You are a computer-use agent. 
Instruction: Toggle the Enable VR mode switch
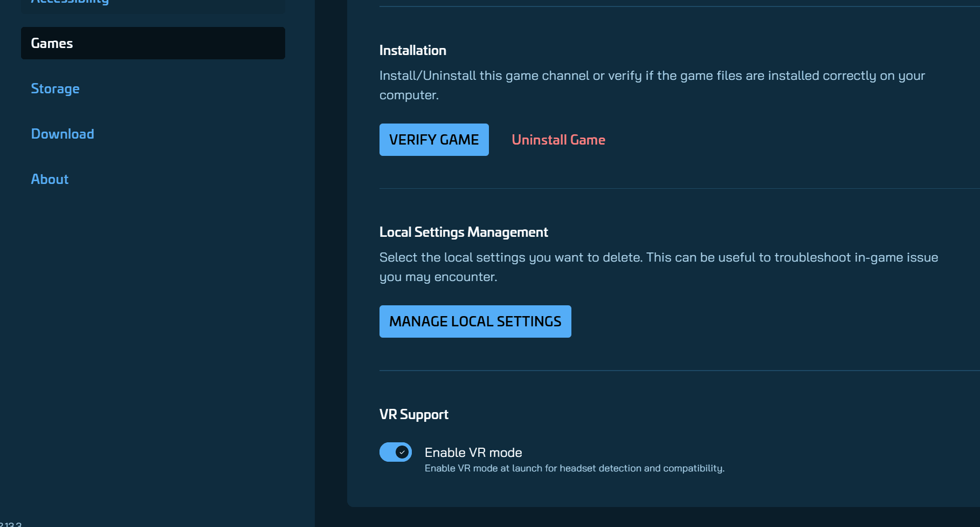pyautogui.click(x=396, y=452)
